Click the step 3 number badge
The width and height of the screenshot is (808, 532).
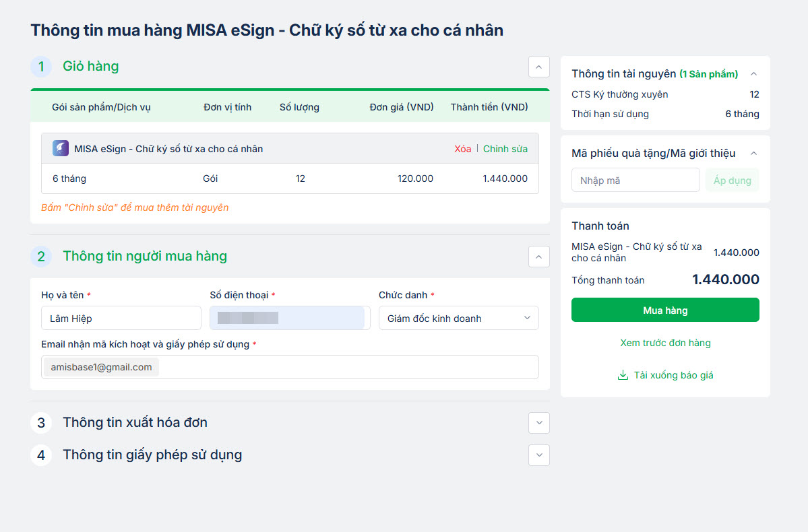coord(41,423)
